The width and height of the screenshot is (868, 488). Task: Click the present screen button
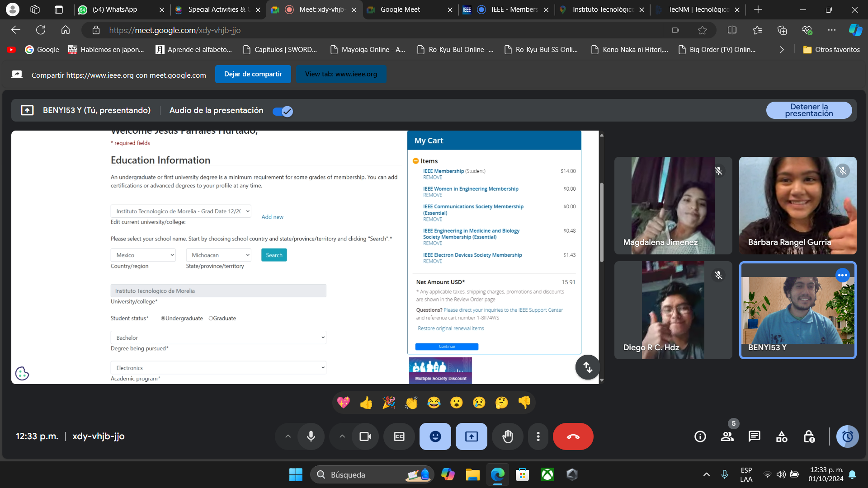tap(472, 436)
